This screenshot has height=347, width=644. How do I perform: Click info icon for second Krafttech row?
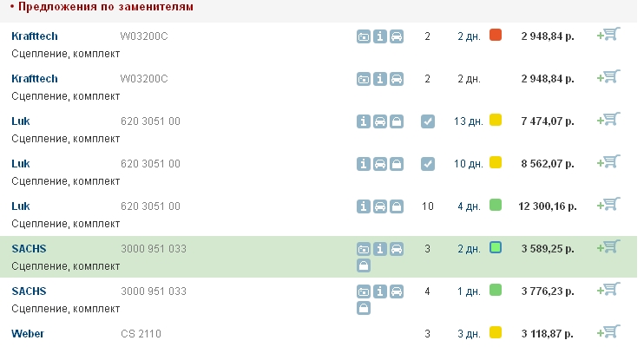click(380, 79)
